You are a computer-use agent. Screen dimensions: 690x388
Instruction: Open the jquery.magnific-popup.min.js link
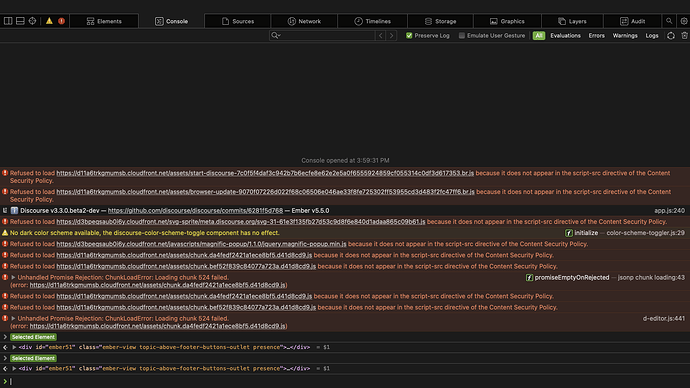201,244
